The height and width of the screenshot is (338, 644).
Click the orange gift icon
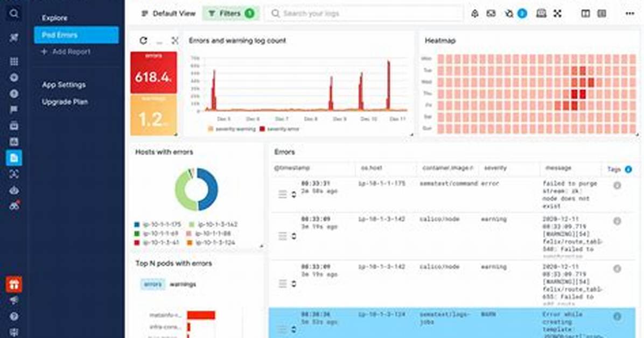13,284
